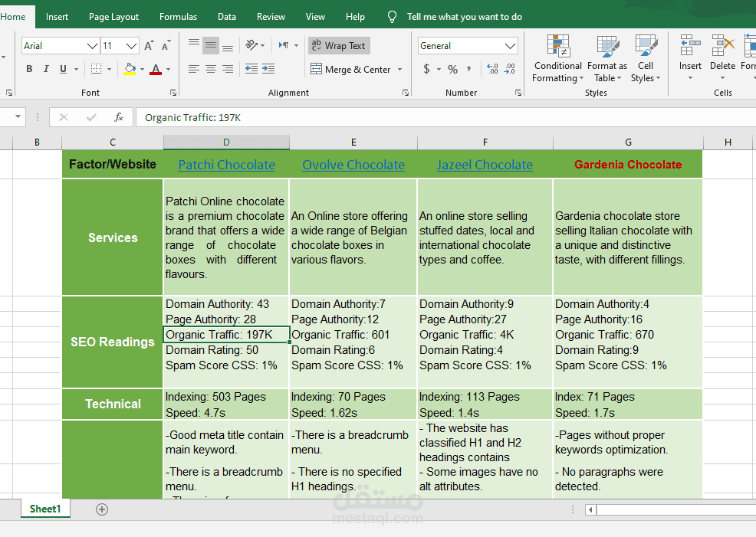
Task: Apply Comma Style icon
Action: [468, 69]
